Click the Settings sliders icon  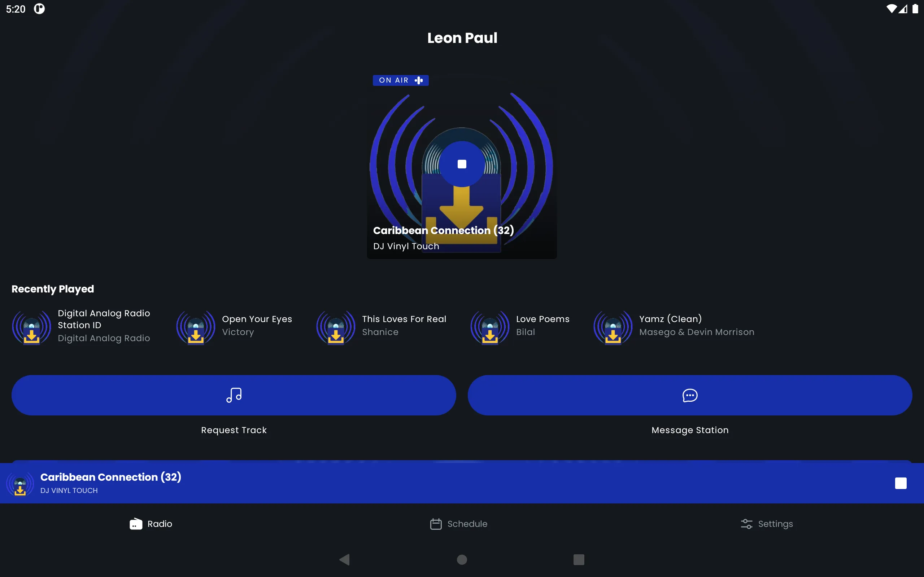coord(746,524)
